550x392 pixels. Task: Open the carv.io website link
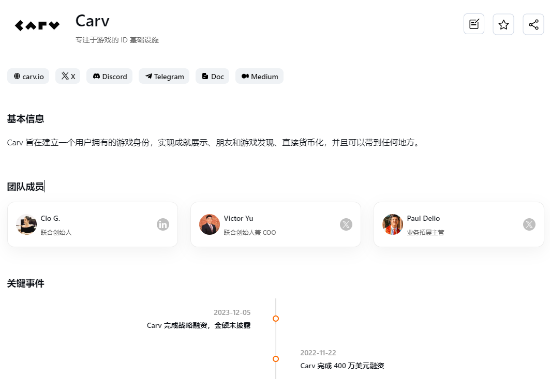28,76
